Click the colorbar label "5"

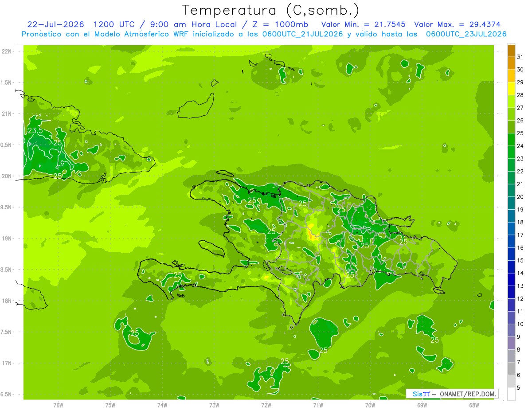pos(519,388)
